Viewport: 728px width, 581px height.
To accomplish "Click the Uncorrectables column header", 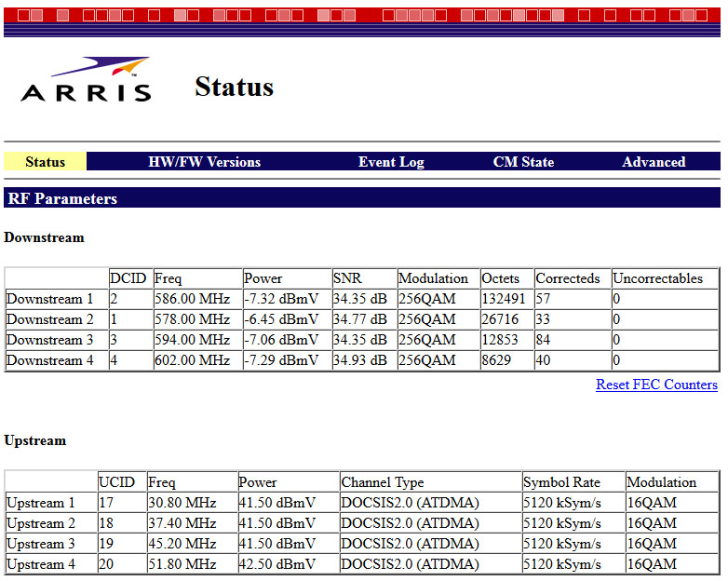I will [x=664, y=278].
